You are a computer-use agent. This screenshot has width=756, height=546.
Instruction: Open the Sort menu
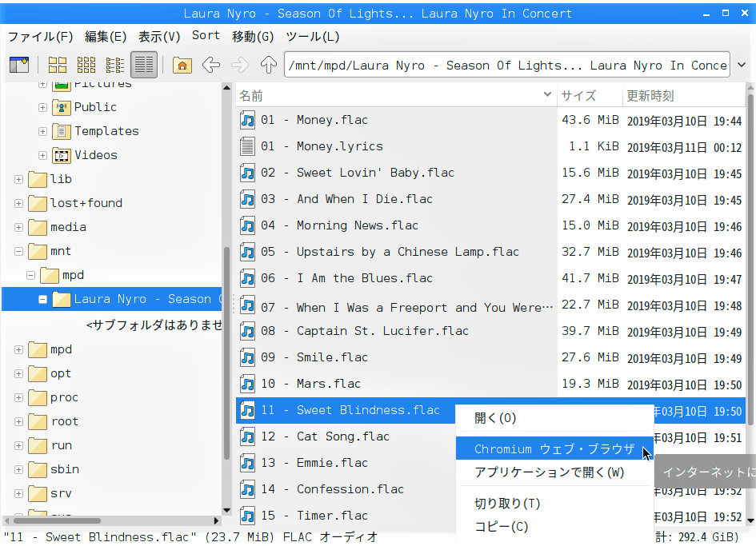[206, 36]
